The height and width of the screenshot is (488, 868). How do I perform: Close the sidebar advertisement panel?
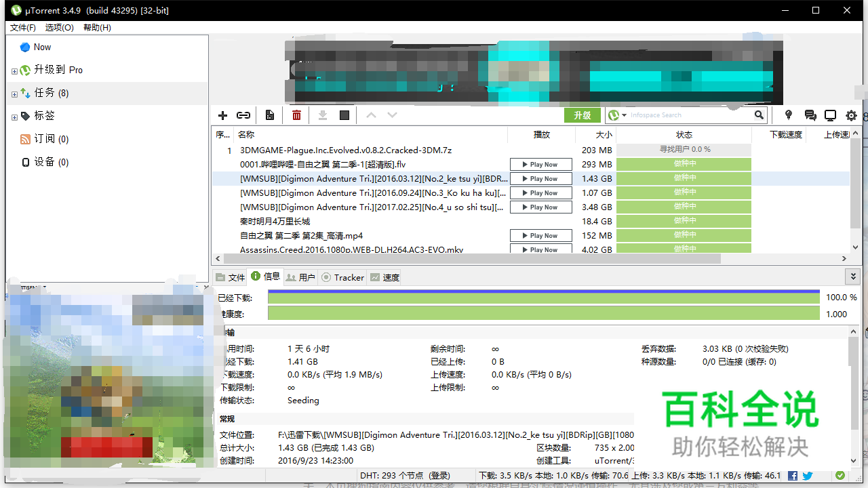[206, 287]
